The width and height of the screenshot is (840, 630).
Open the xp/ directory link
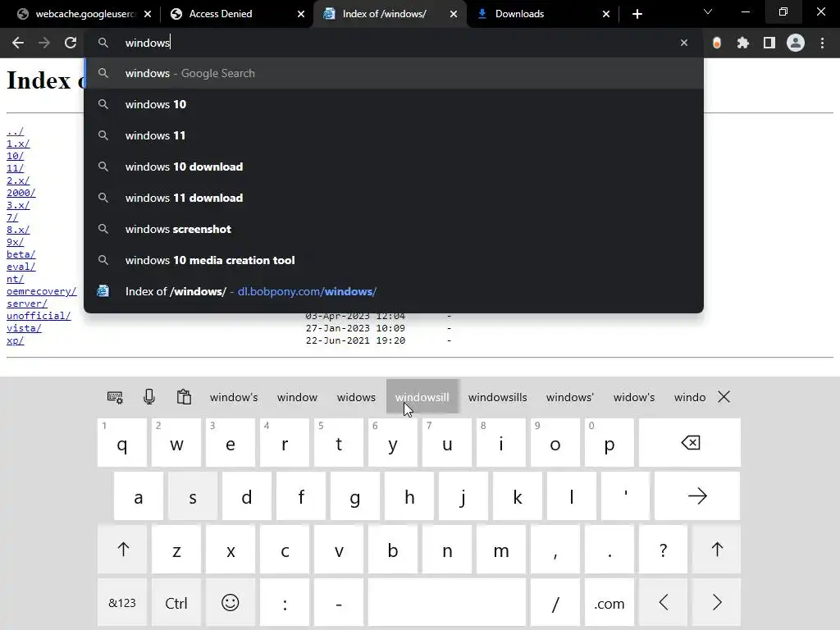point(15,340)
